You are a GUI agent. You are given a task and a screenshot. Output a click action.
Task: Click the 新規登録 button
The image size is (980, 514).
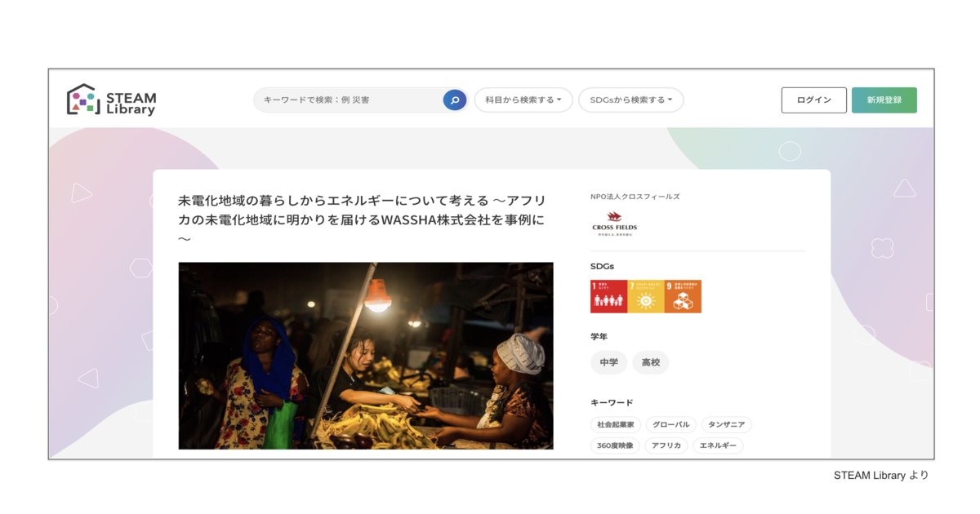[x=884, y=100]
